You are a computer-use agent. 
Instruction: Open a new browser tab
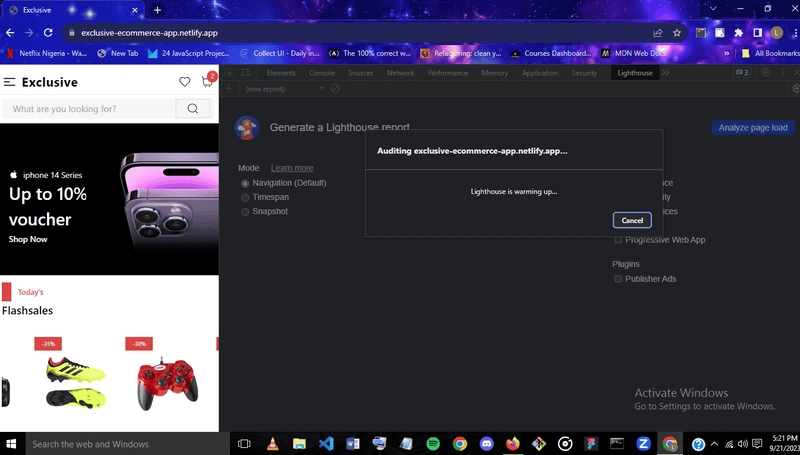pos(157,10)
